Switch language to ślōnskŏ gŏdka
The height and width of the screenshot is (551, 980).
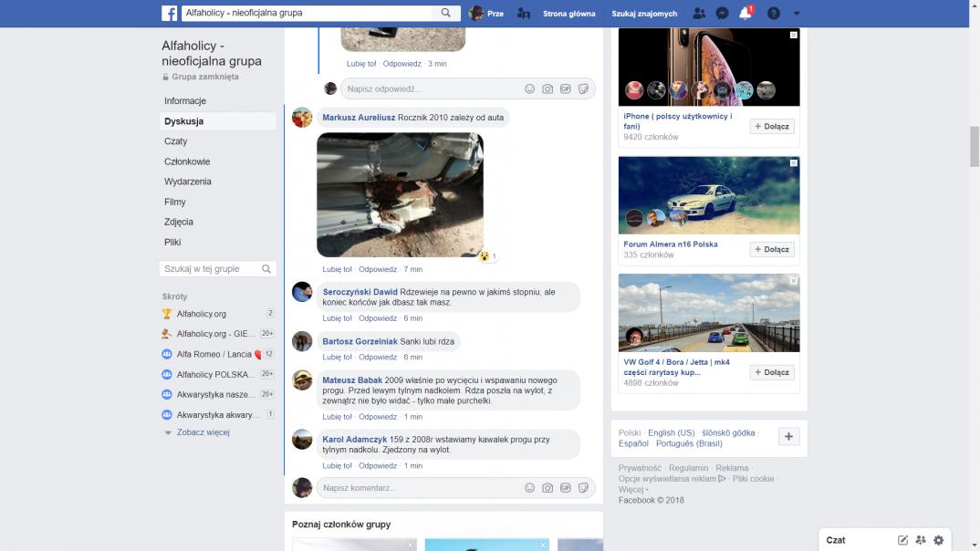point(728,433)
